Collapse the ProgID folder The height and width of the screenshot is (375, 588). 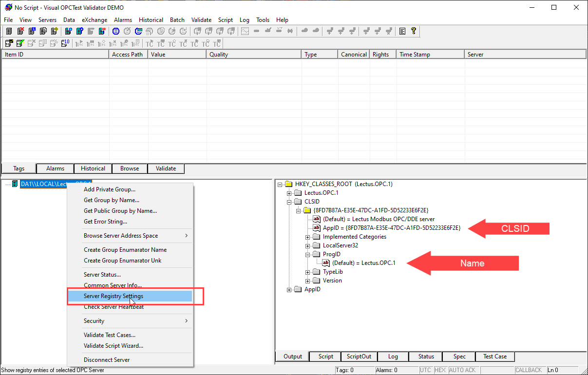click(x=308, y=254)
